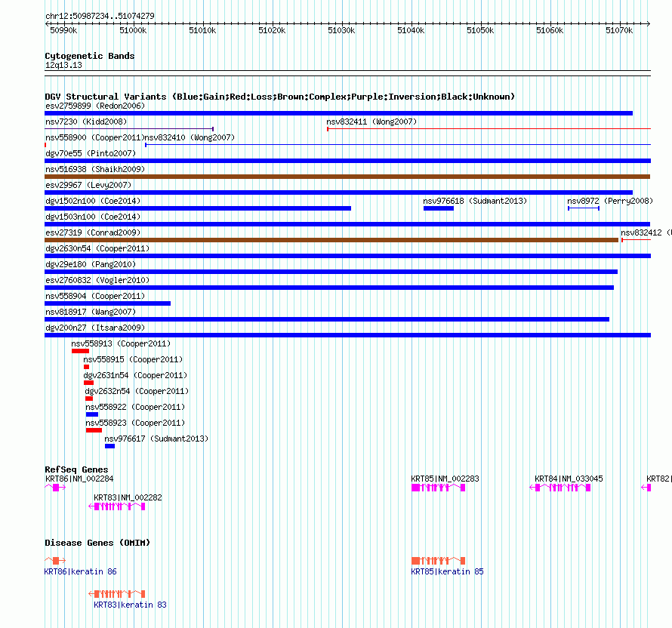Click the 12q13.13 cytogenetic band track
This screenshot has height=628, width=672.
click(x=347, y=73)
